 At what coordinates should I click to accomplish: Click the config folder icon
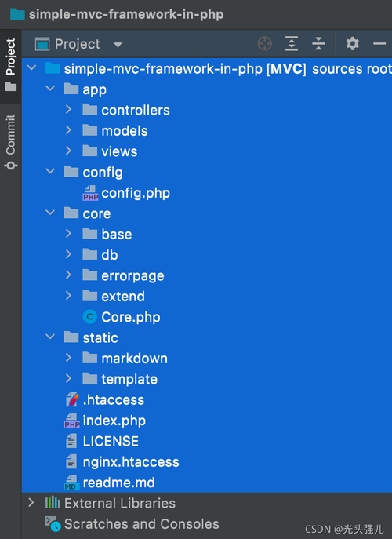[x=71, y=171]
